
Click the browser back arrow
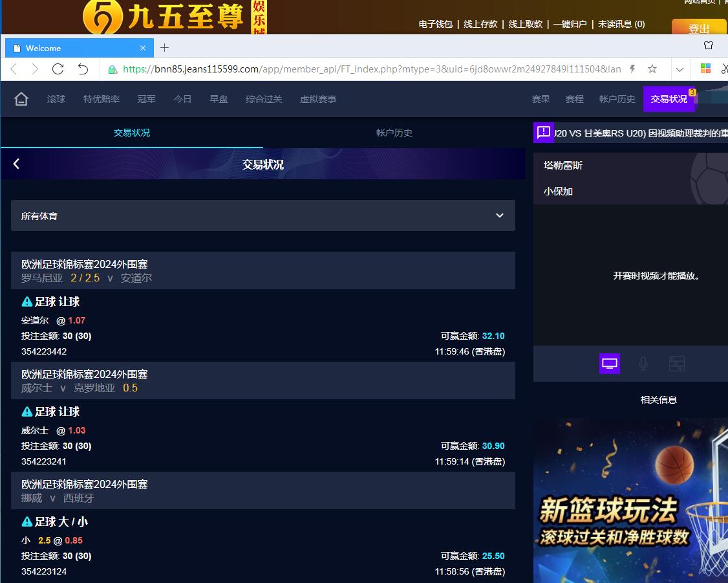14,69
